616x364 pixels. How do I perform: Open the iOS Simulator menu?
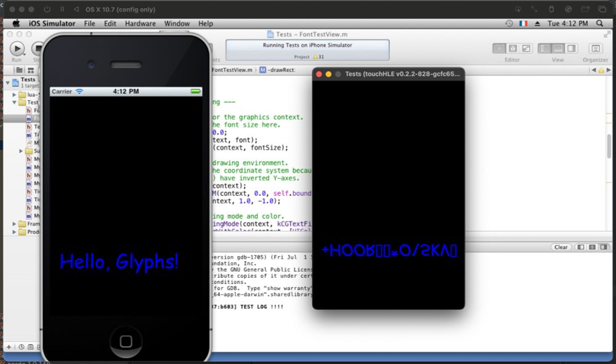click(x=52, y=23)
